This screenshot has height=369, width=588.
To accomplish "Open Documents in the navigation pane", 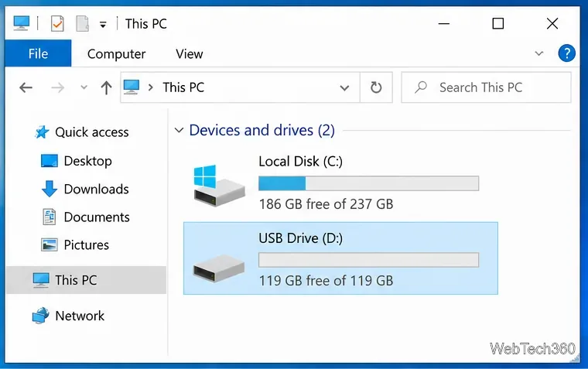I will (x=97, y=217).
